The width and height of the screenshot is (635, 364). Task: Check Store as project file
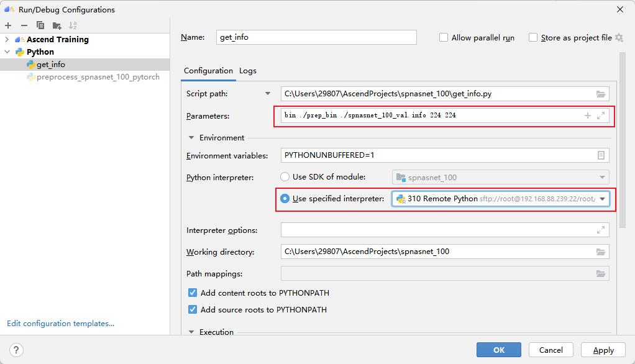tap(532, 37)
